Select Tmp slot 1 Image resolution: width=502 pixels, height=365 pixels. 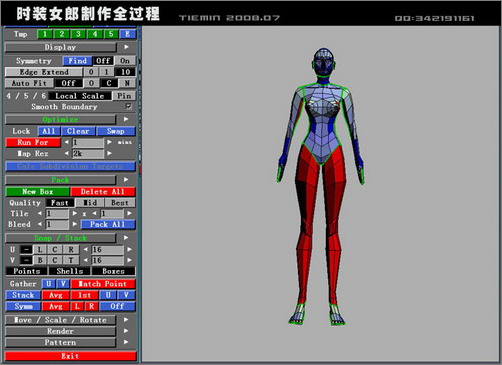tap(45, 34)
